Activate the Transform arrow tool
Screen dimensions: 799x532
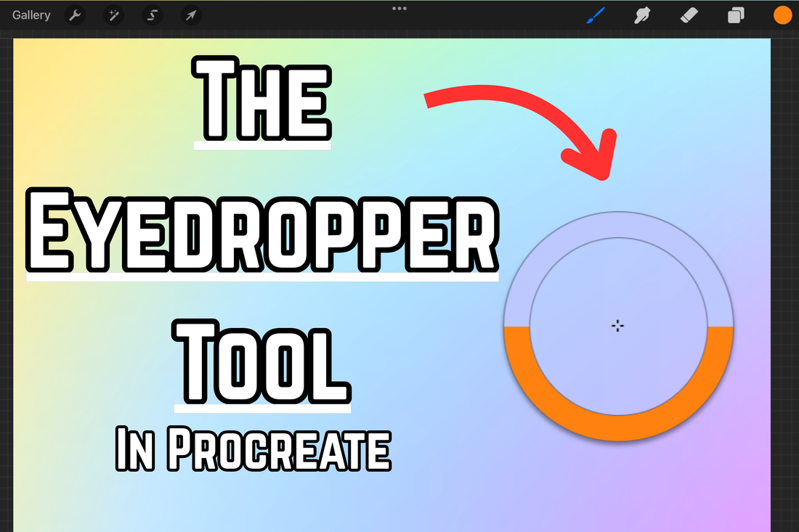click(191, 15)
